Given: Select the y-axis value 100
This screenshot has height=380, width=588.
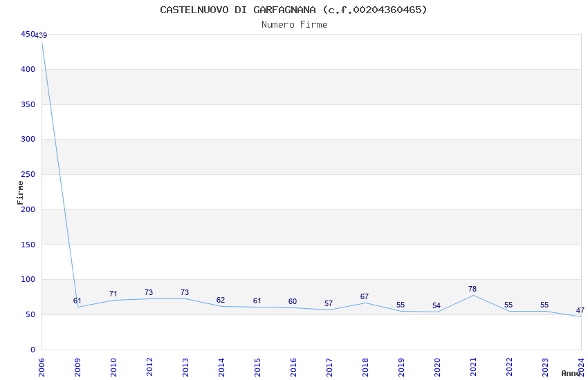Looking at the screenshot, I should 28,280.
